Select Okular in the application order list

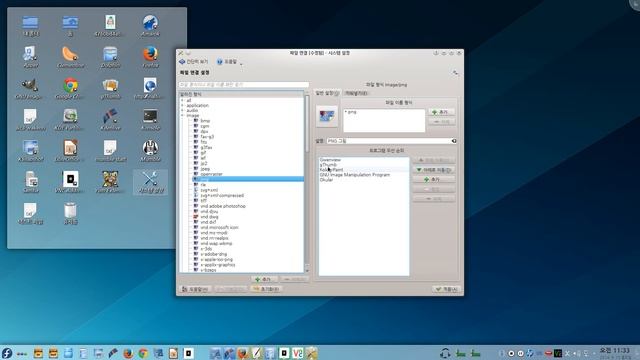coord(327,180)
